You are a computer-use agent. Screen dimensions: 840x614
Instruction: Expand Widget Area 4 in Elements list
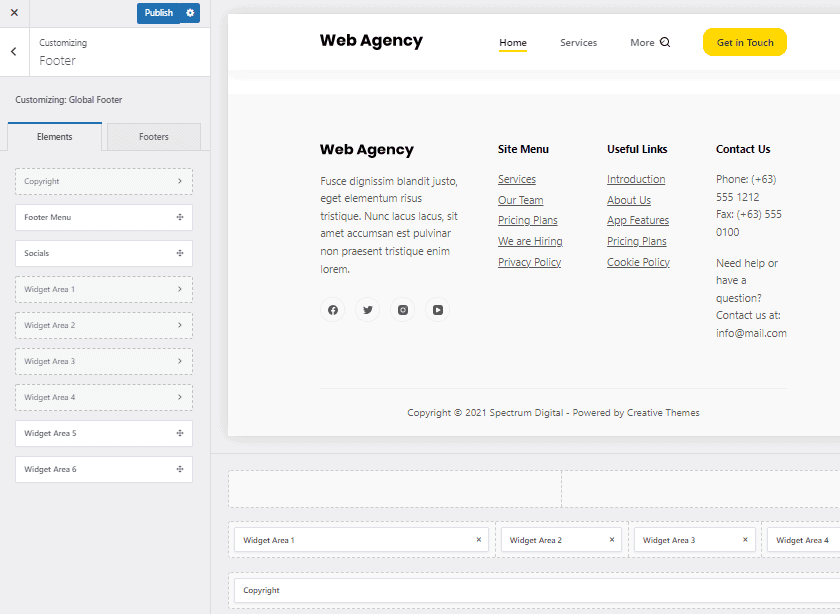[x=179, y=397]
